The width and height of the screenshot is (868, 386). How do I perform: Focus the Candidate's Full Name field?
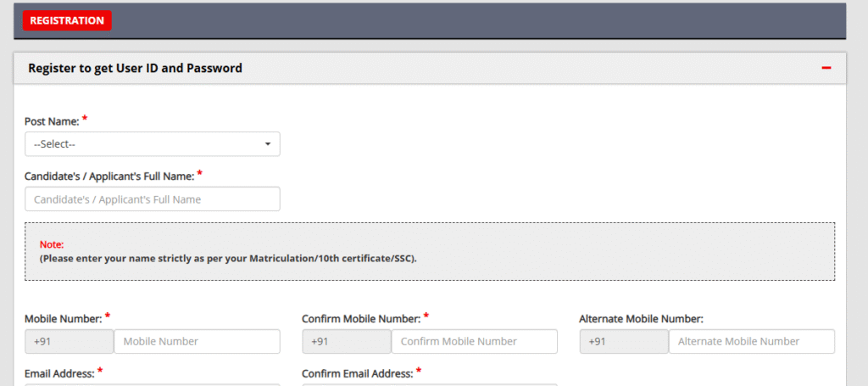(x=153, y=199)
